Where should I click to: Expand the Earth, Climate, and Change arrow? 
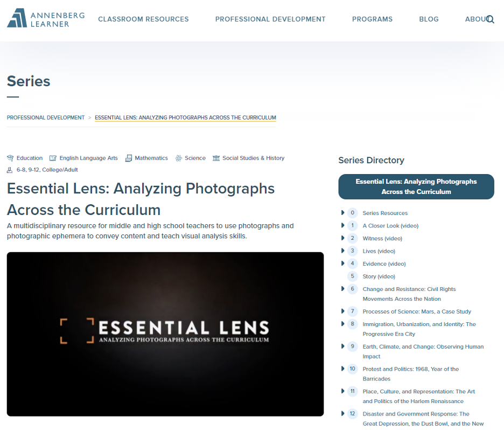(x=342, y=346)
